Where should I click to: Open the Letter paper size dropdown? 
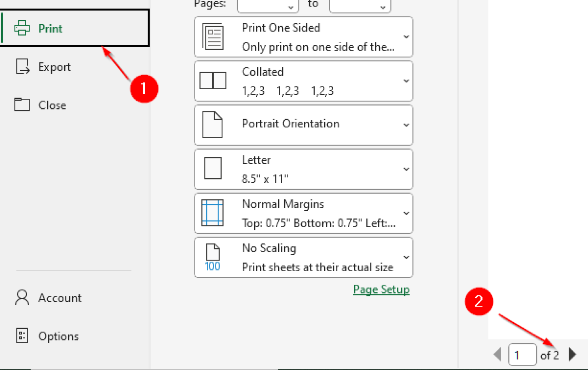coord(406,169)
